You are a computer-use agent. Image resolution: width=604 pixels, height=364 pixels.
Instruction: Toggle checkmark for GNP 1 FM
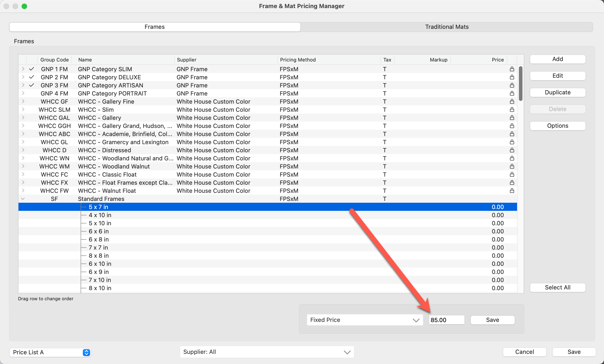pos(31,69)
